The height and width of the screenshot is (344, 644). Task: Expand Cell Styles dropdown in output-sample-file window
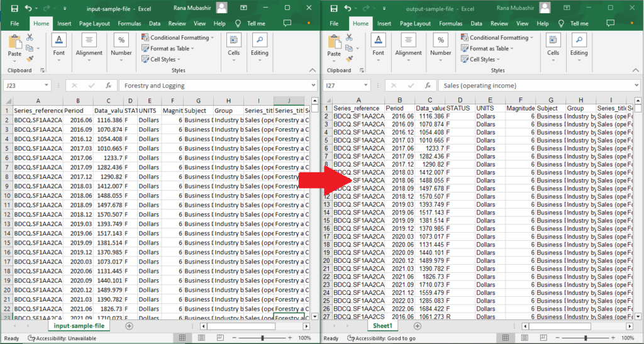(x=482, y=59)
